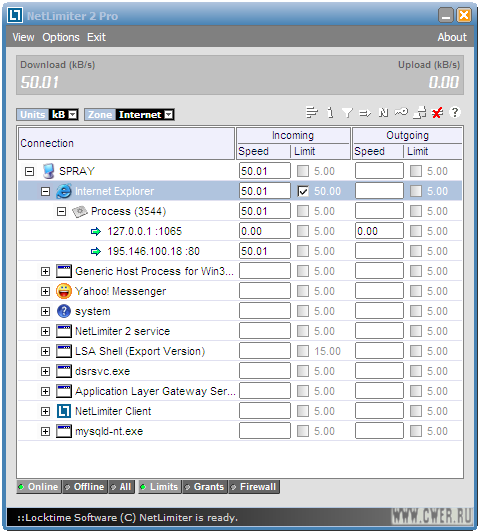Click the LSA Shell window icon
The image size is (480, 531).
pyautogui.click(x=64, y=351)
